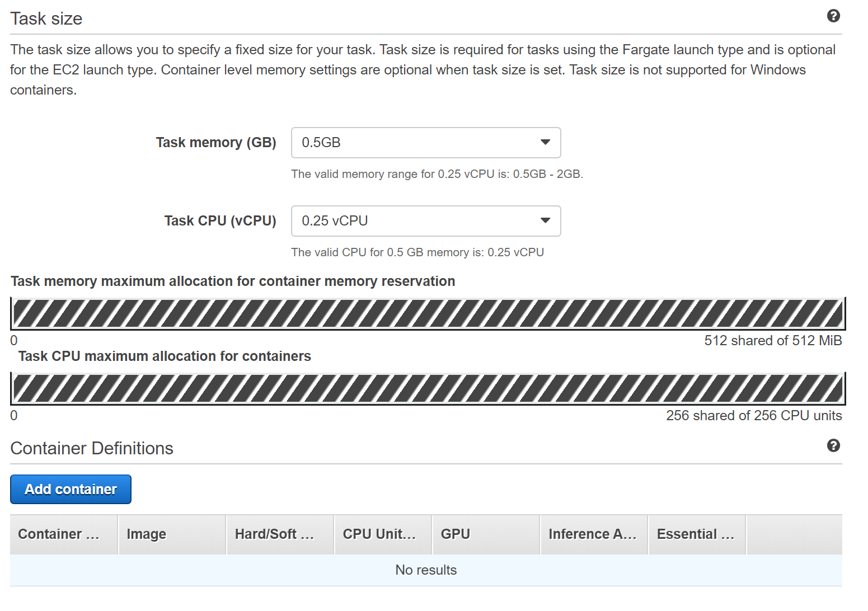Click the valid memory range hint text

pyautogui.click(x=437, y=174)
